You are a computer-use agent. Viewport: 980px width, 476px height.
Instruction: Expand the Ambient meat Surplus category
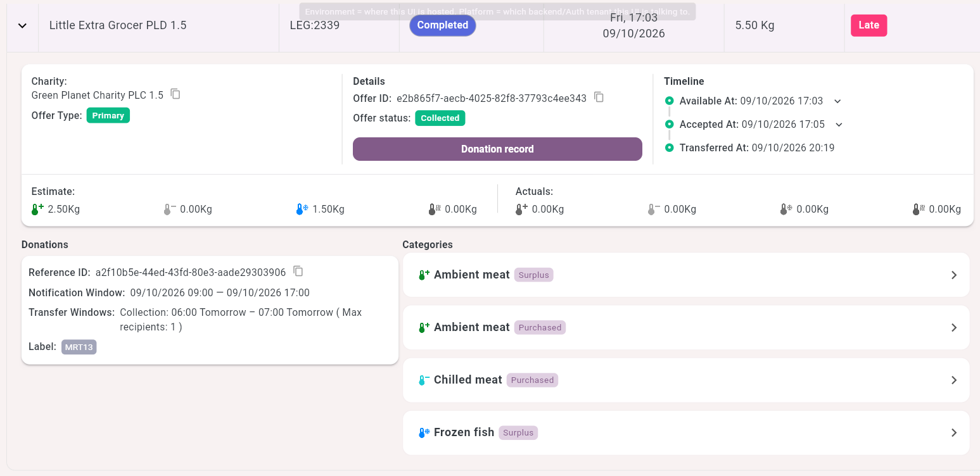tap(954, 275)
